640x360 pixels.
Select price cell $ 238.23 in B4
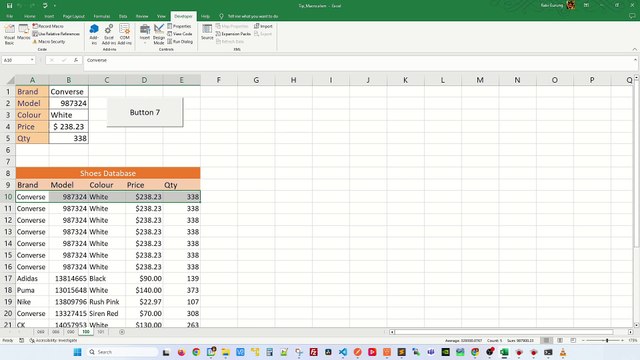point(68,127)
